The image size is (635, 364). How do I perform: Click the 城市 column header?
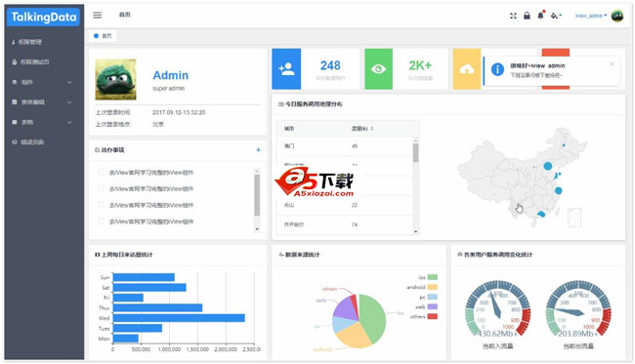click(289, 129)
